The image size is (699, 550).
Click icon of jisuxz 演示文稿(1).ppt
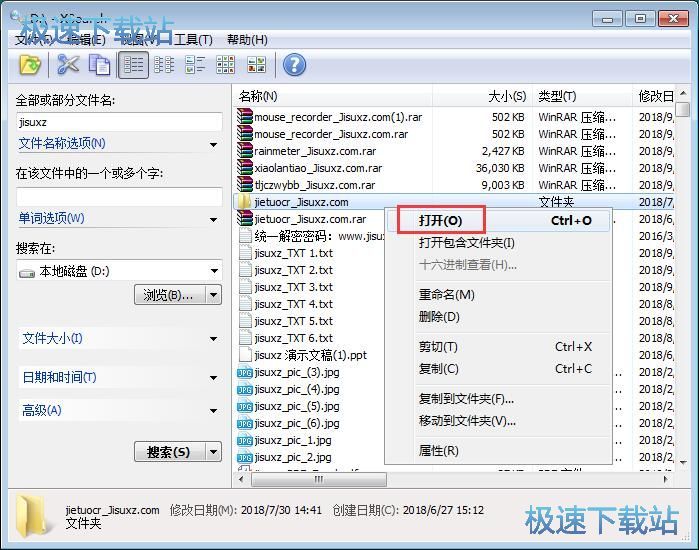[245, 355]
